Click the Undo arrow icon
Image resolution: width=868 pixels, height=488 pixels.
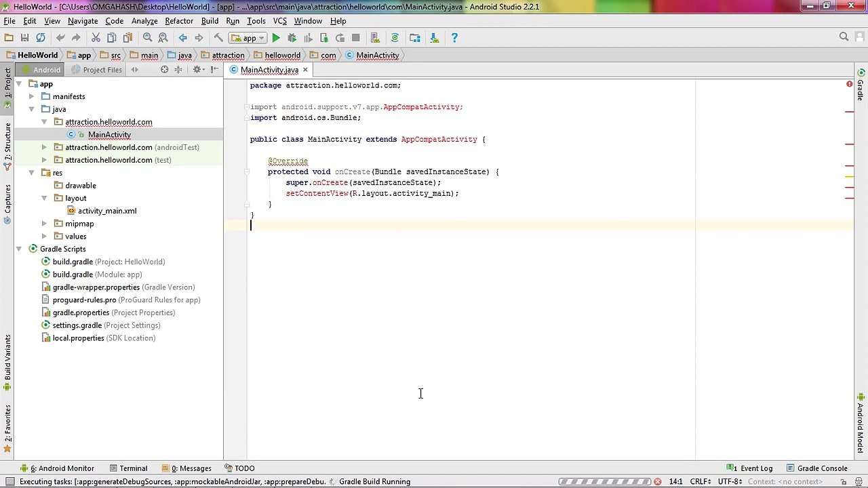pos(60,38)
